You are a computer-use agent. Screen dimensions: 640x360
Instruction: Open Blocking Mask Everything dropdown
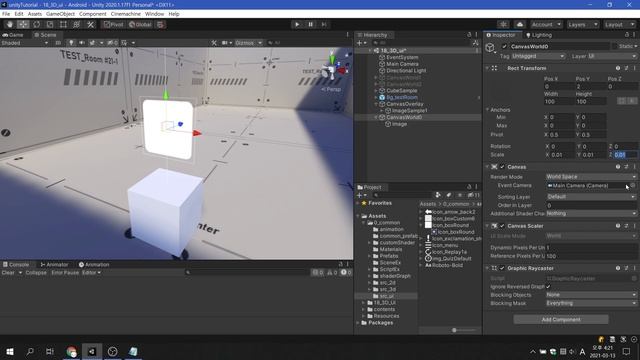coord(591,303)
